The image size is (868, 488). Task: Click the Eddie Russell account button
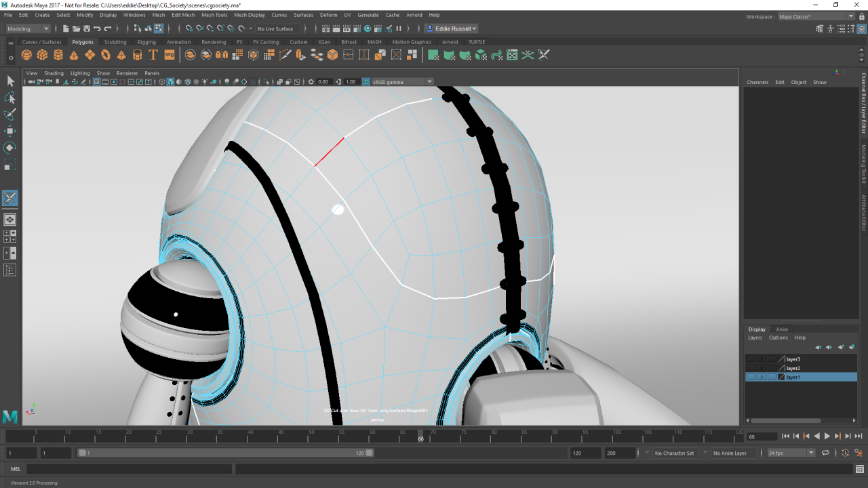[x=452, y=28]
